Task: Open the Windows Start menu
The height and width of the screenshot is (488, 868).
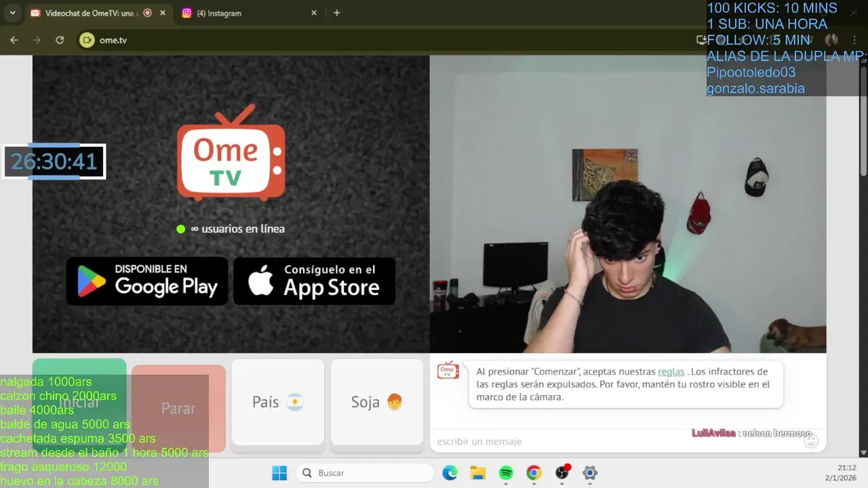Action: tap(279, 472)
